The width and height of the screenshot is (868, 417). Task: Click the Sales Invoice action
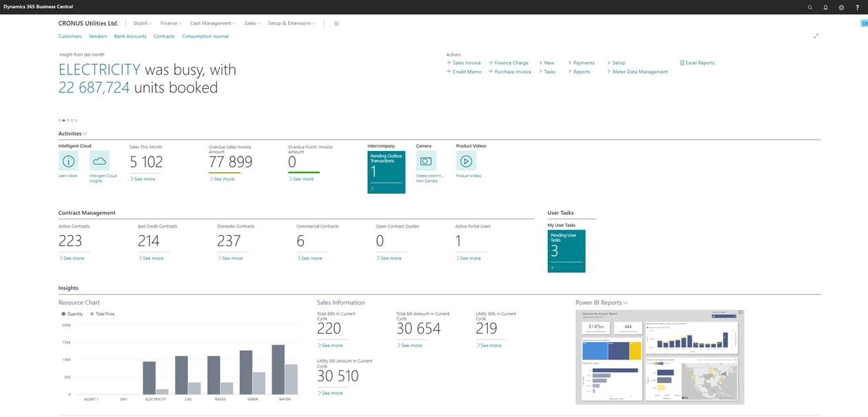click(x=464, y=63)
